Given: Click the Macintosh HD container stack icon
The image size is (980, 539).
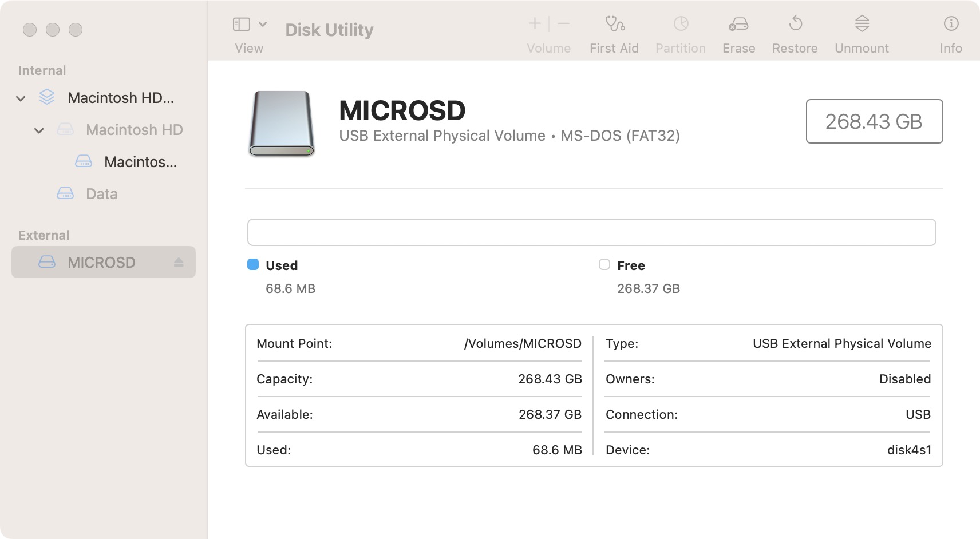Looking at the screenshot, I should point(47,97).
